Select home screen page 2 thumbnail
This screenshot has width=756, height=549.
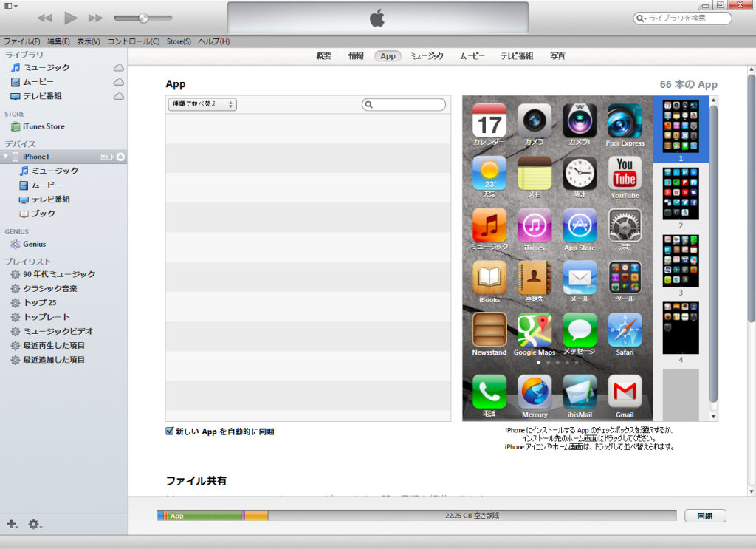pyautogui.click(x=680, y=194)
